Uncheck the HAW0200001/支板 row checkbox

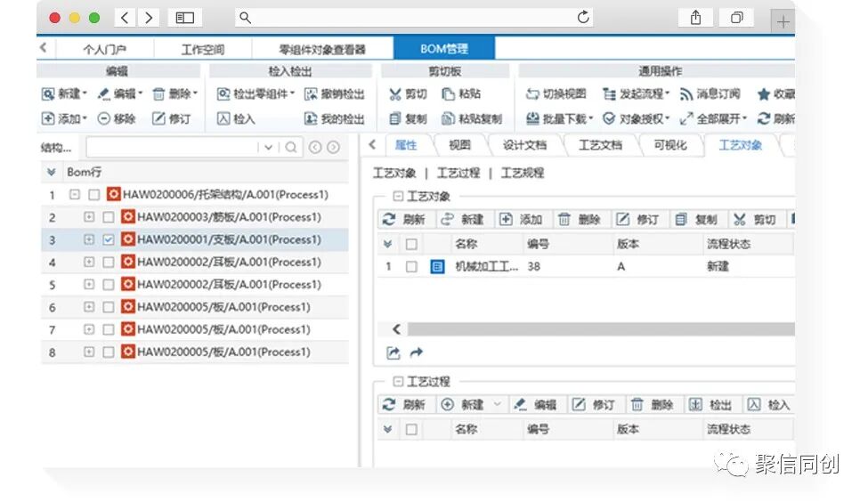click(109, 239)
